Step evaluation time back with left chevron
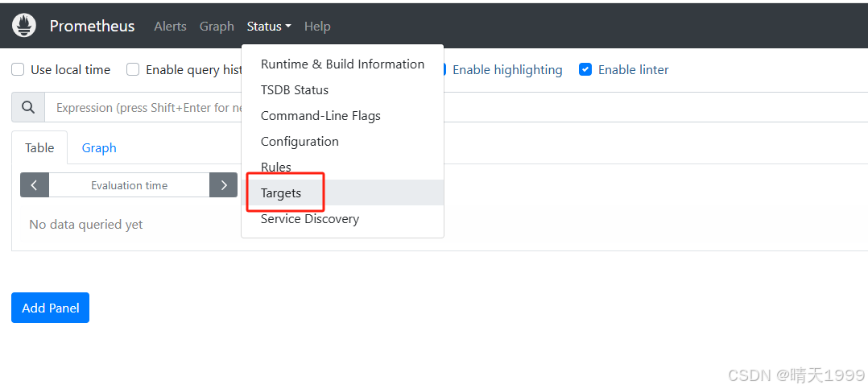868x389 pixels. (35, 185)
